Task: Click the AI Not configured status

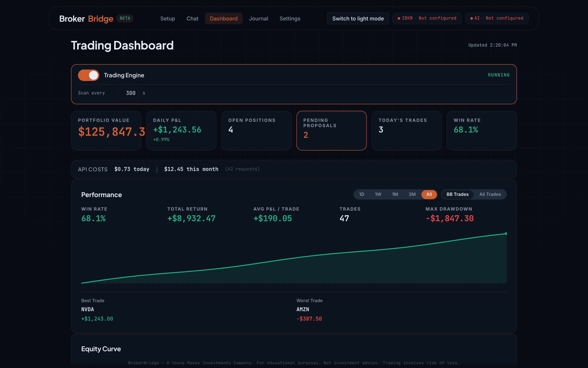Action: [497, 18]
